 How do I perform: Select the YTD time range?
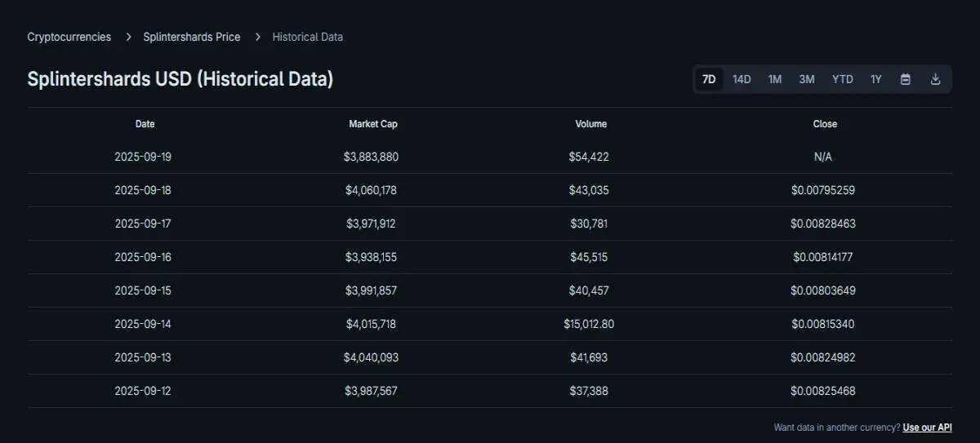[843, 79]
